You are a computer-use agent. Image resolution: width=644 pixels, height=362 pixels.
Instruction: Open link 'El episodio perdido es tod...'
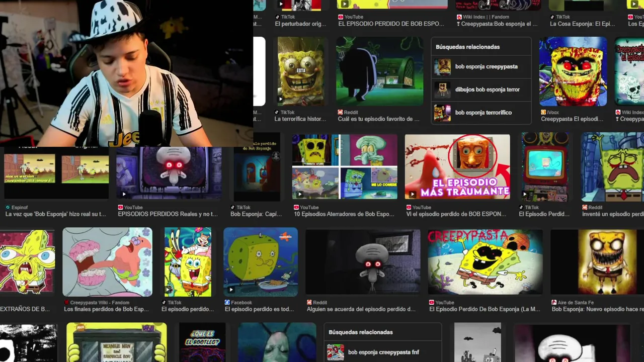pos(259,309)
